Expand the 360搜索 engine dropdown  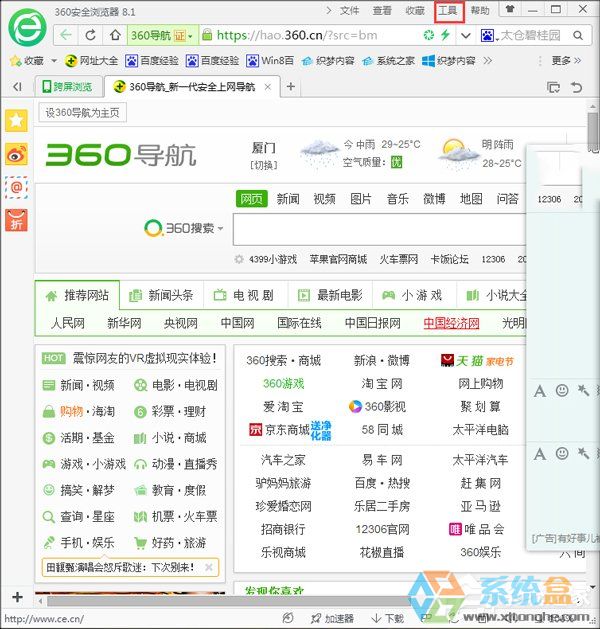[x=221, y=229]
